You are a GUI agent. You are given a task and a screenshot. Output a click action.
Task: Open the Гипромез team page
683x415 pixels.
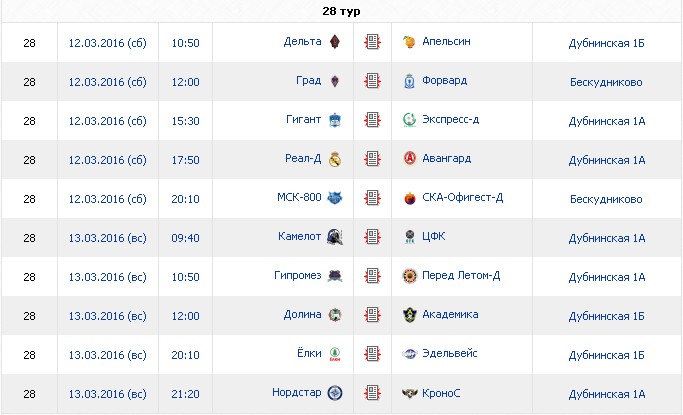[298, 276]
